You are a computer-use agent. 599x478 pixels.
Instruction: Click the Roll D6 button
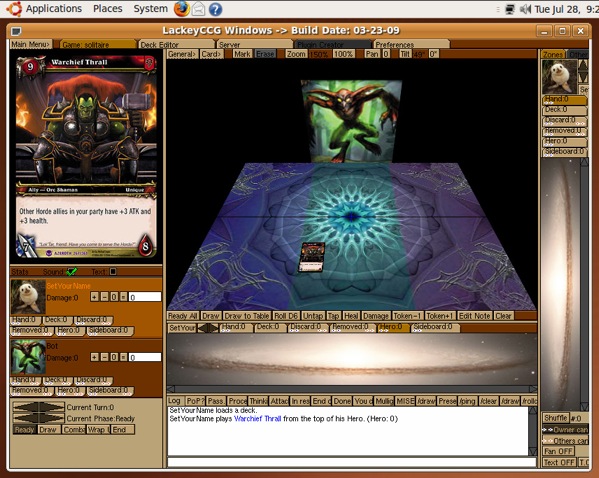click(286, 316)
